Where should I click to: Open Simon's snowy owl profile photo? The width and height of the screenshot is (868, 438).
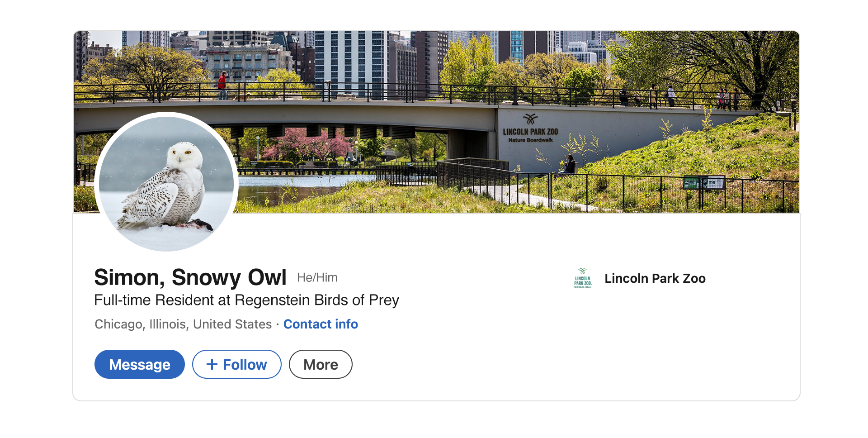coord(166,182)
